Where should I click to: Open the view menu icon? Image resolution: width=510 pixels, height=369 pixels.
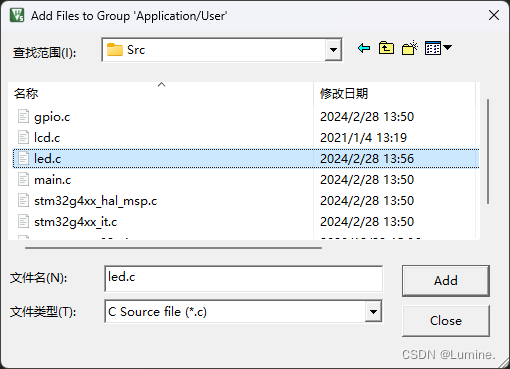point(433,48)
